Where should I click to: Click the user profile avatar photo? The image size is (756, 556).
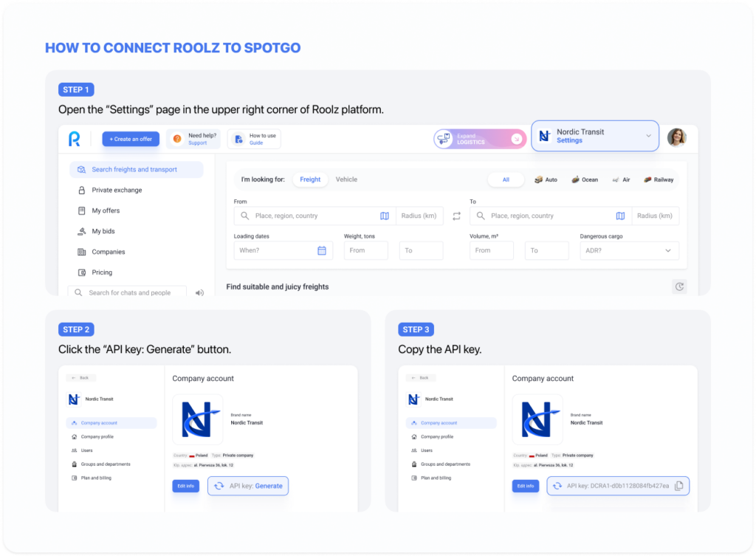tap(677, 137)
